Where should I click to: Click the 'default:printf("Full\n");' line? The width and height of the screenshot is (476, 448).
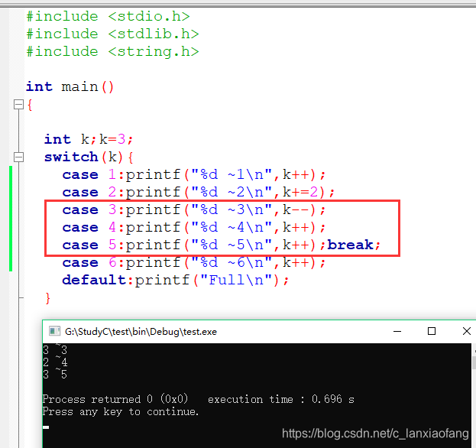tap(176, 280)
